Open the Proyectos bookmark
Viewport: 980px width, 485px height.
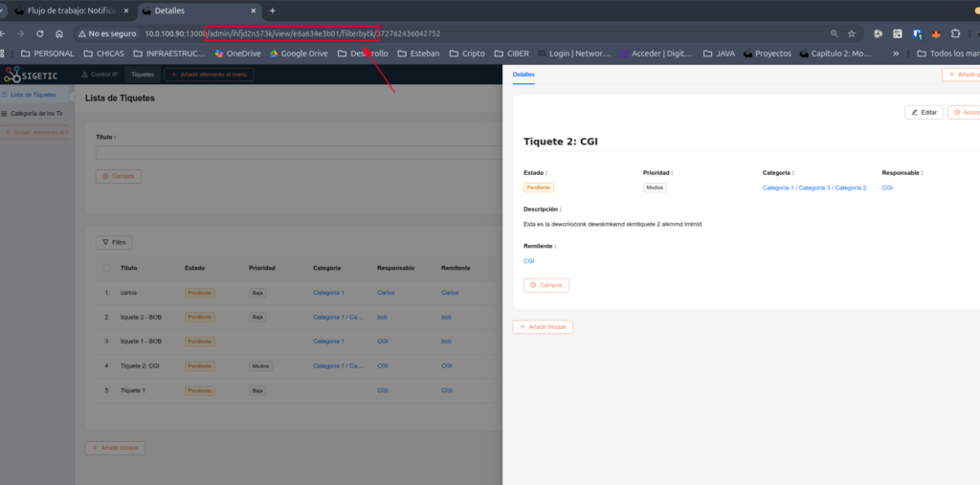point(767,54)
